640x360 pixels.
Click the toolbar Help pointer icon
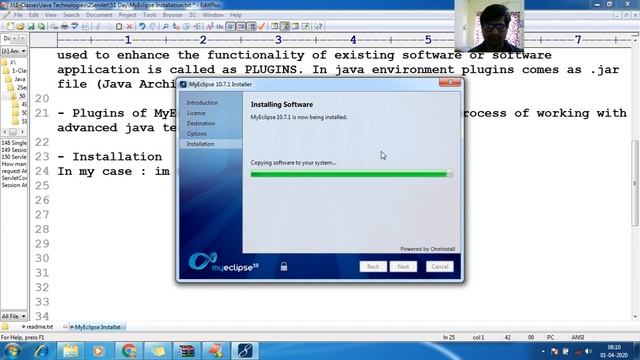[x=318, y=27]
